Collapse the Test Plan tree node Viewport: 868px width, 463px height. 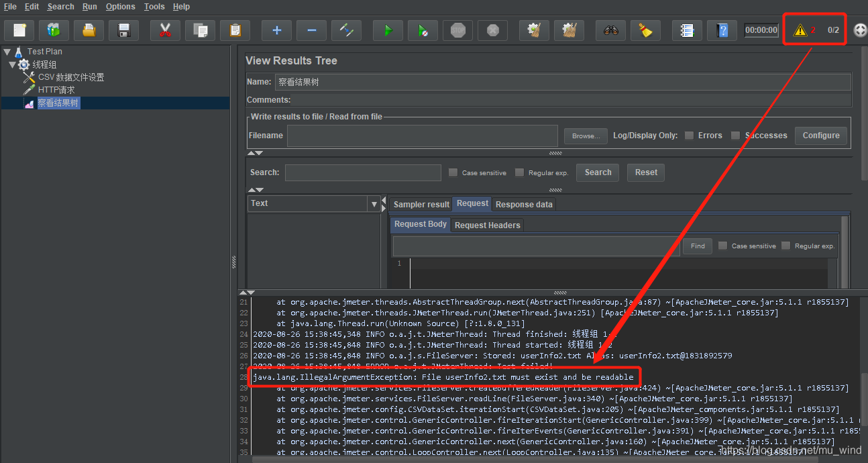7,52
